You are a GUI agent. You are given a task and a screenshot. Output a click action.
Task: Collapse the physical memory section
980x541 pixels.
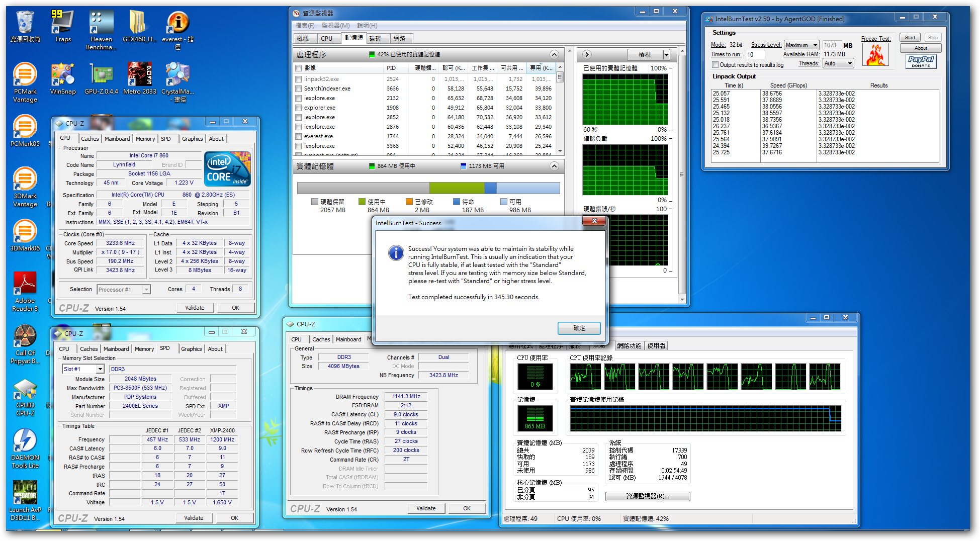pos(554,166)
